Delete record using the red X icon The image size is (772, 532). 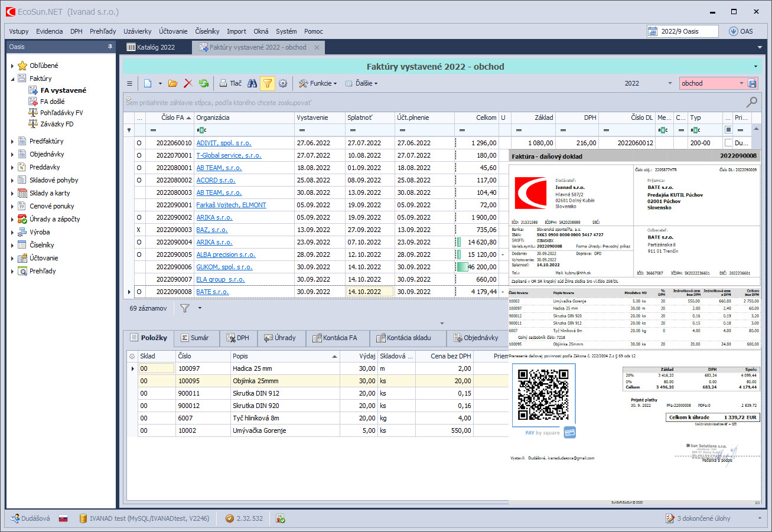click(188, 83)
